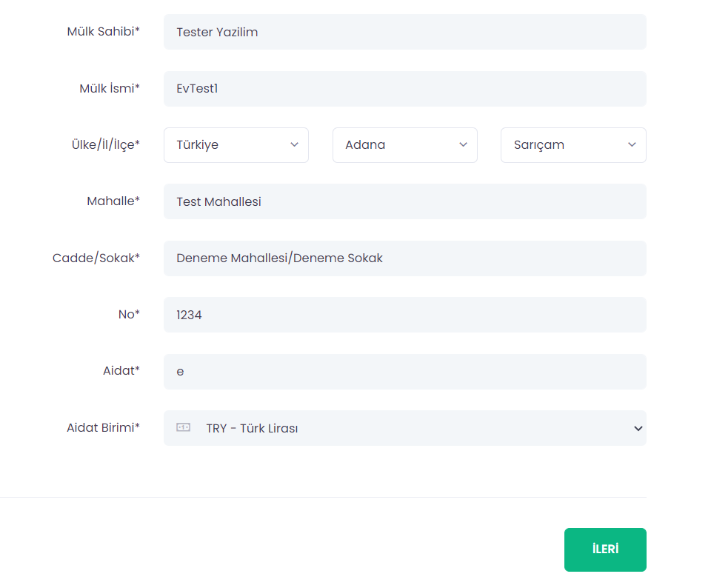Screen dimensions: 711x588
Task: Click into the EvTest1 text field
Action: pyautogui.click(x=404, y=89)
